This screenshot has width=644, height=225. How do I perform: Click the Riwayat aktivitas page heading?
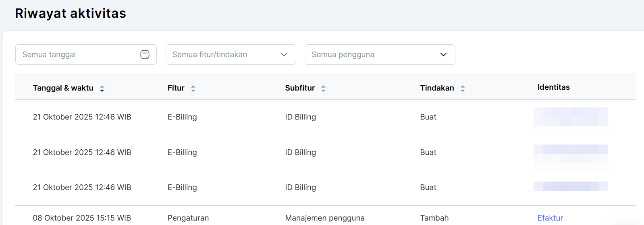pyautogui.click(x=71, y=13)
